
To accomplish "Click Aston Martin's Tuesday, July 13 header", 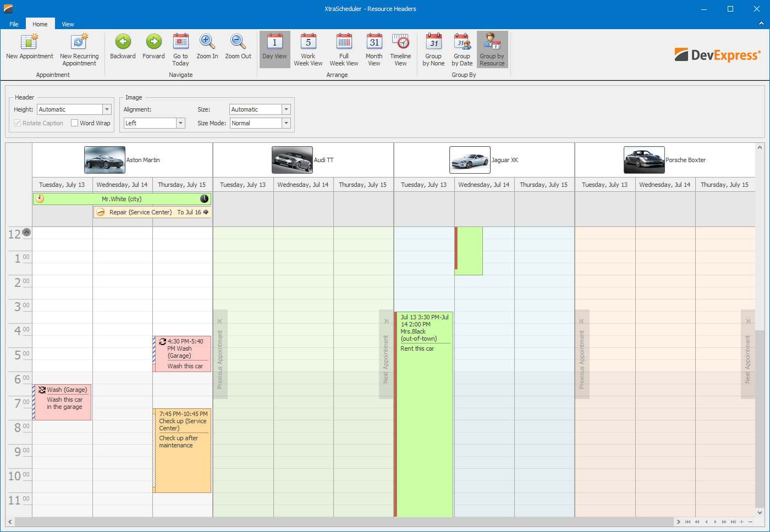I will coord(62,185).
